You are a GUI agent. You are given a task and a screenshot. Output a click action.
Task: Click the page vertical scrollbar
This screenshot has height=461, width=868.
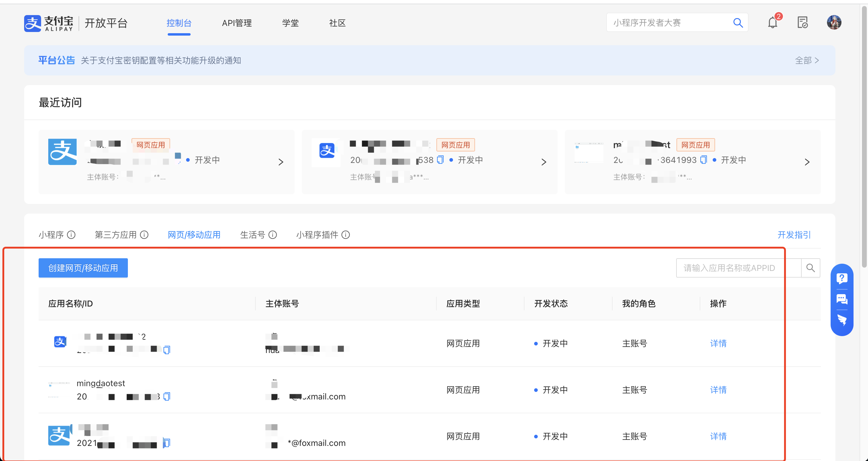click(864, 135)
